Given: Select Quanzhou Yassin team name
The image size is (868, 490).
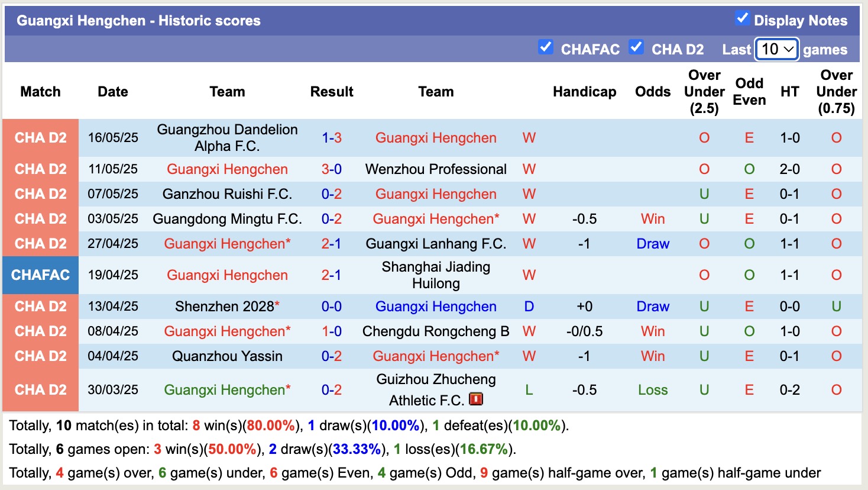Looking at the screenshot, I should (x=227, y=356).
